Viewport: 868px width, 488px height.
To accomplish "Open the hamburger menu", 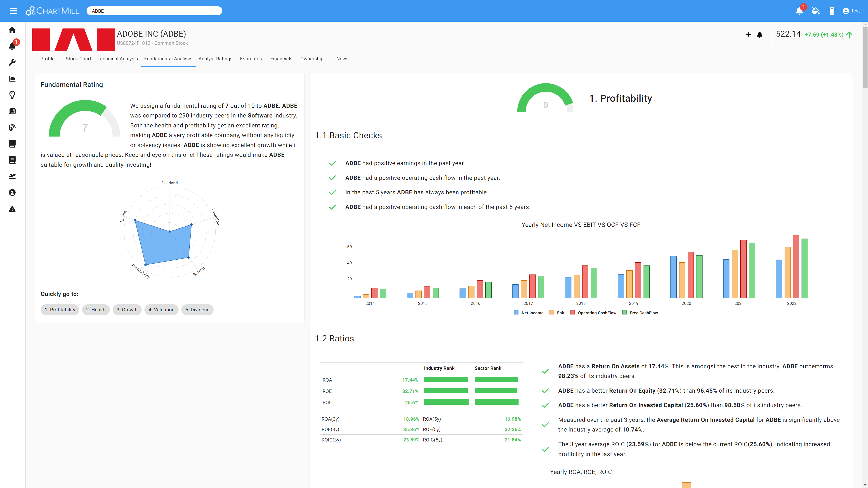I will pyautogui.click(x=14, y=11).
